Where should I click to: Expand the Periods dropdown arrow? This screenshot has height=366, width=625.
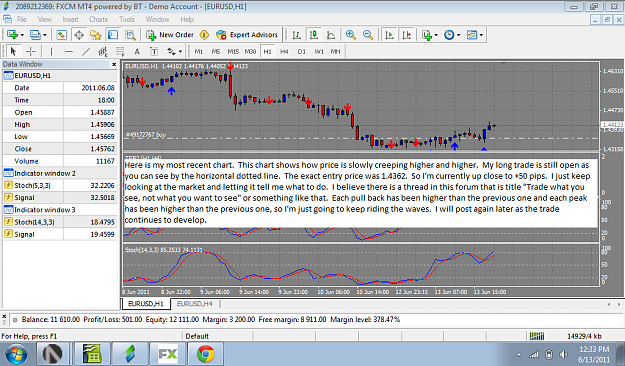pos(458,35)
